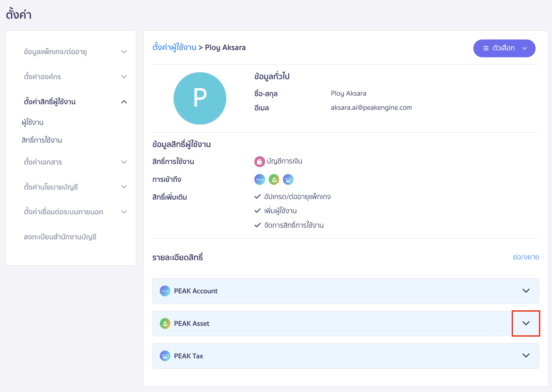Viewport: 552px width, 392px height.
Task: Click the PEAK Asset access icon
Action: point(274,179)
